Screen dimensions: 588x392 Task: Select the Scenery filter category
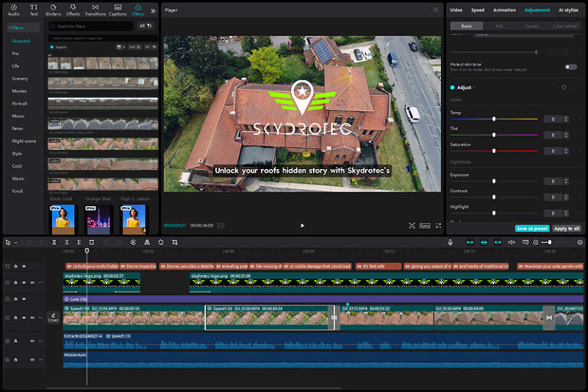pyautogui.click(x=20, y=78)
